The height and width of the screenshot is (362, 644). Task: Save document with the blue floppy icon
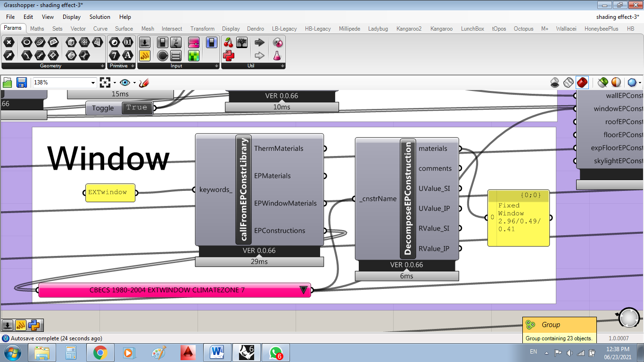click(21, 82)
